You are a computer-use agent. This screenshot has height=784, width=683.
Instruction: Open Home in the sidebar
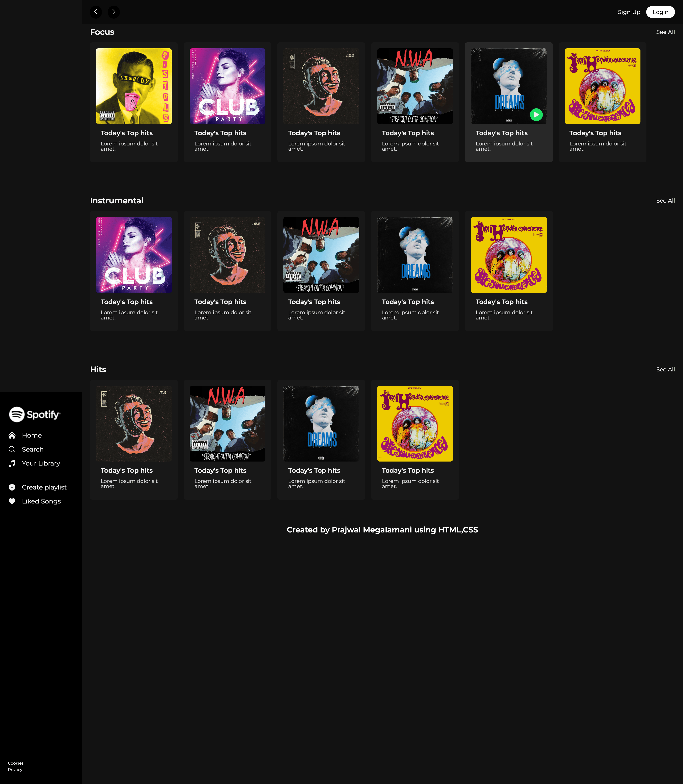[x=32, y=435]
